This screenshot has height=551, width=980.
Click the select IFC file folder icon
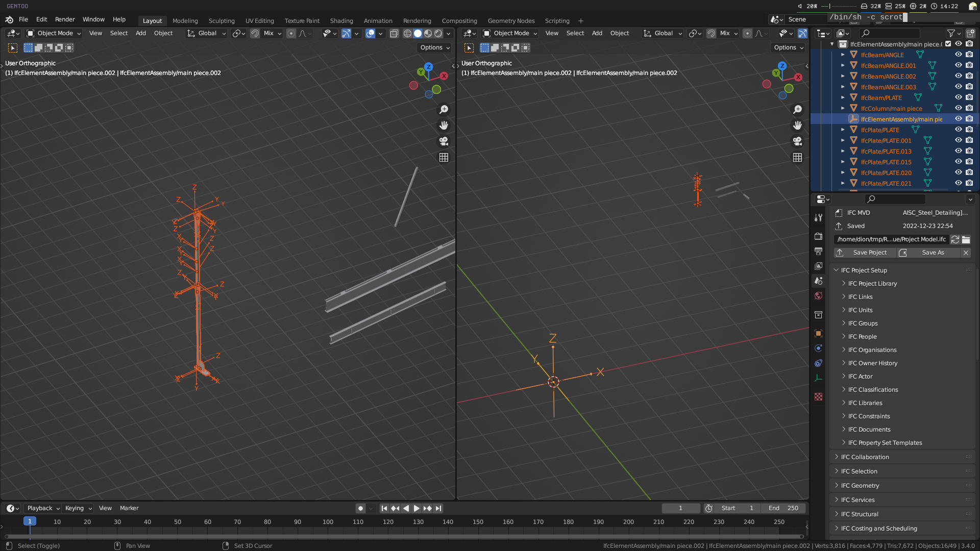(966, 239)
